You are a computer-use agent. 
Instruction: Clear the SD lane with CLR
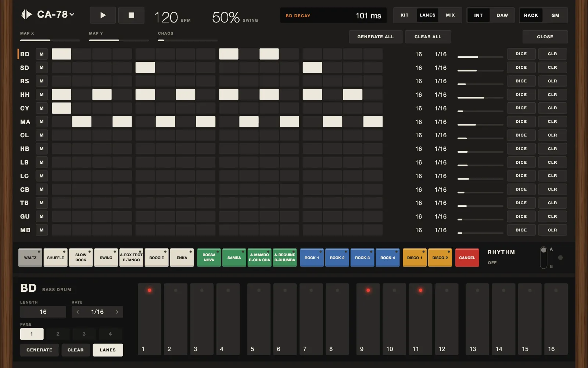pos(552,68)
